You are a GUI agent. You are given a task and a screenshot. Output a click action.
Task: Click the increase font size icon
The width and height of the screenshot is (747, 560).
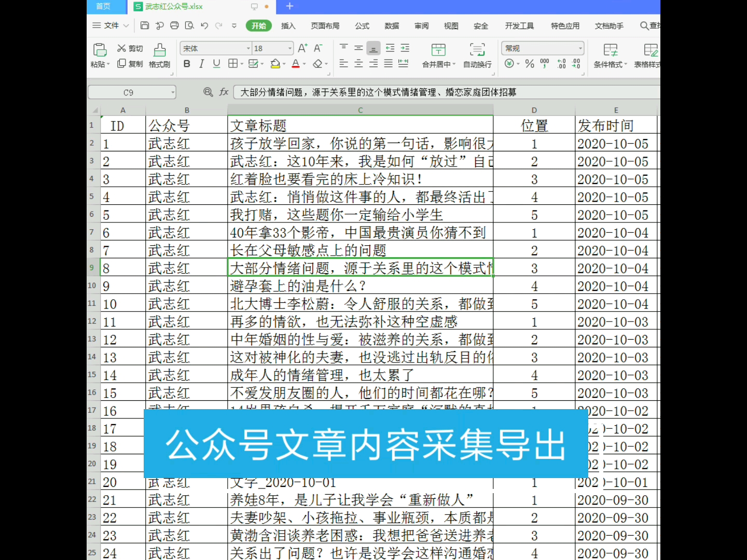point(302,48)
